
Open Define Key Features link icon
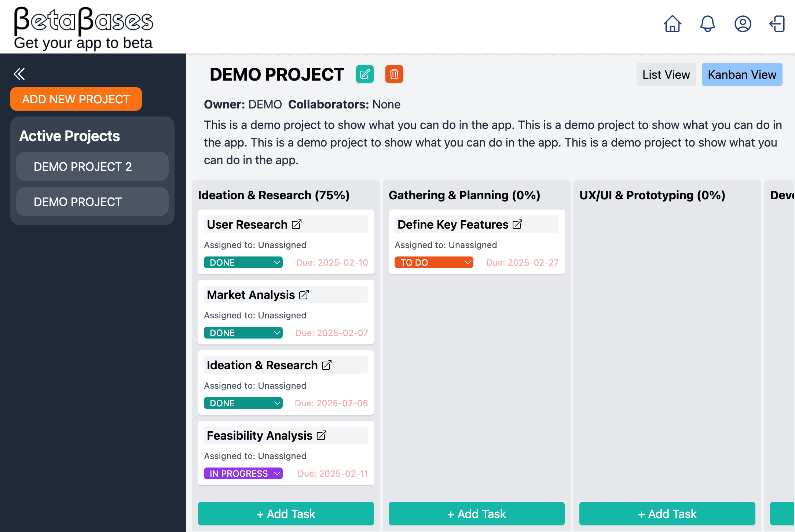(517, 224)
